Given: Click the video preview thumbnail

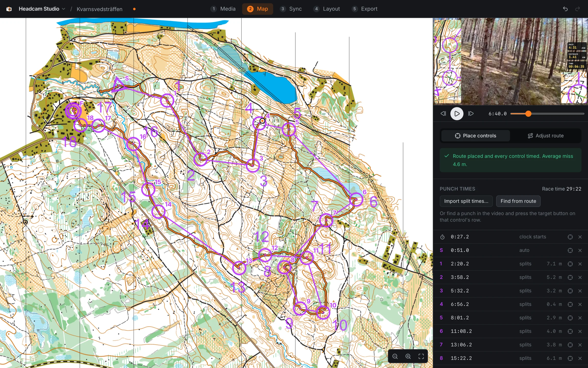Looking at the screenshot, I should 511,61.
